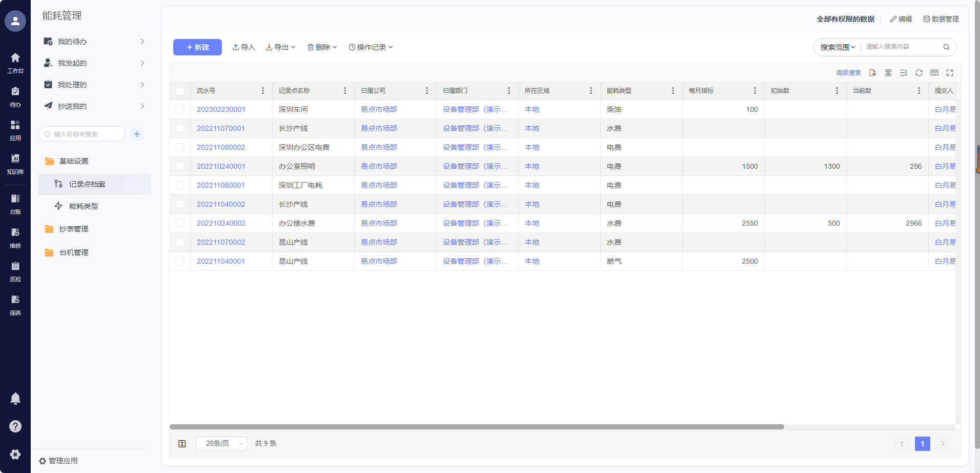This screenshot has height=473, width=980.
Task: Open the 知识库 sidebar icon
Action: tap(15, 163)
